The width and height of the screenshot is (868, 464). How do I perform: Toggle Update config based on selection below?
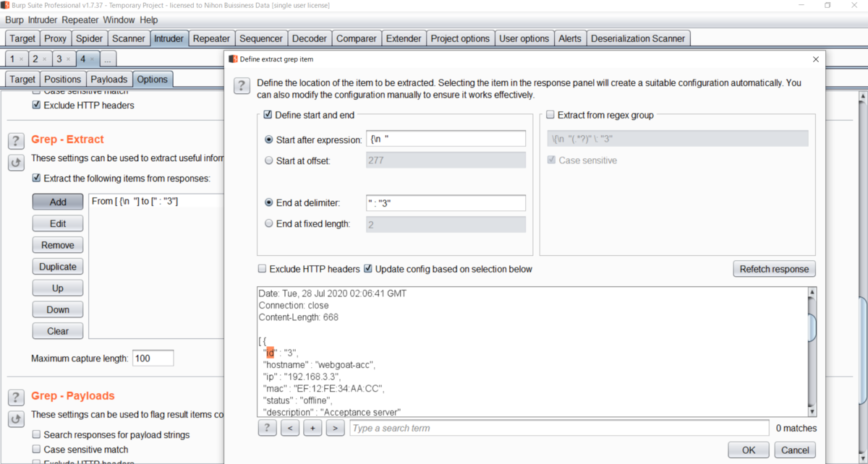(x=368, y=269)
